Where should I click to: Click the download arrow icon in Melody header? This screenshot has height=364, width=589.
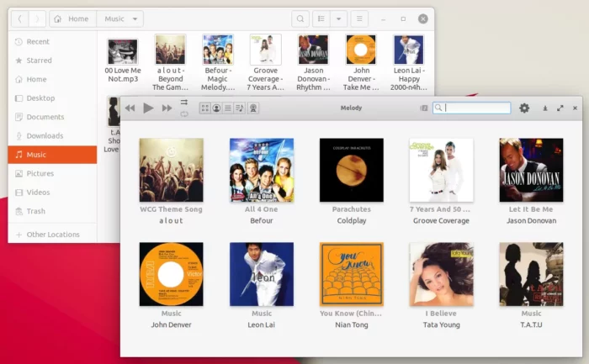pyautogui.click(x=545, y=108)
